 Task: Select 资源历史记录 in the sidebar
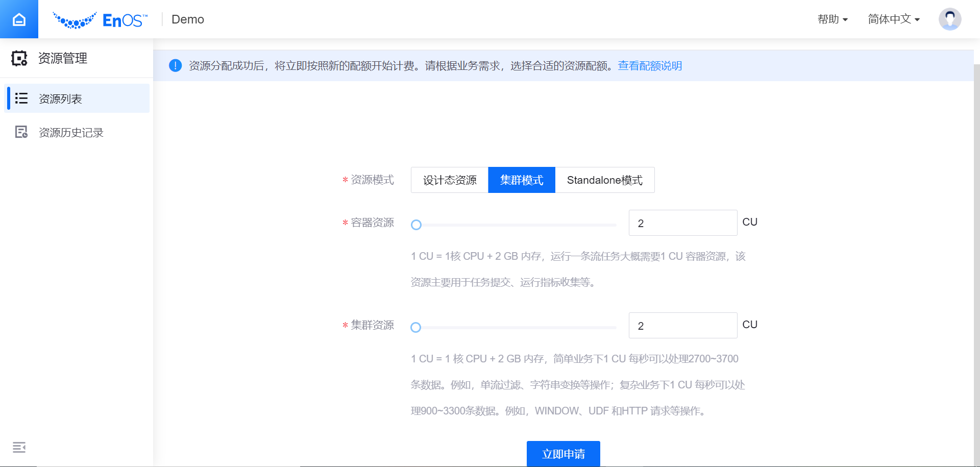tap(77, 133)
